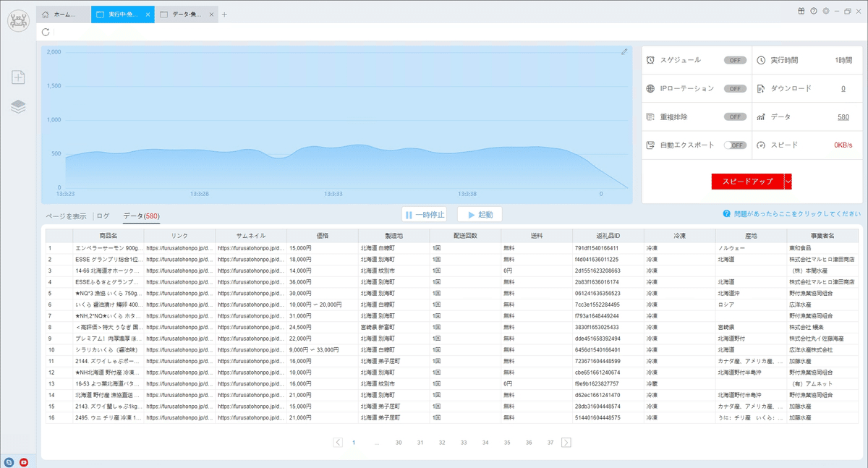Toggle the スケジュール switch
This screenshot has height=468, width=868.
coord(735,60)
